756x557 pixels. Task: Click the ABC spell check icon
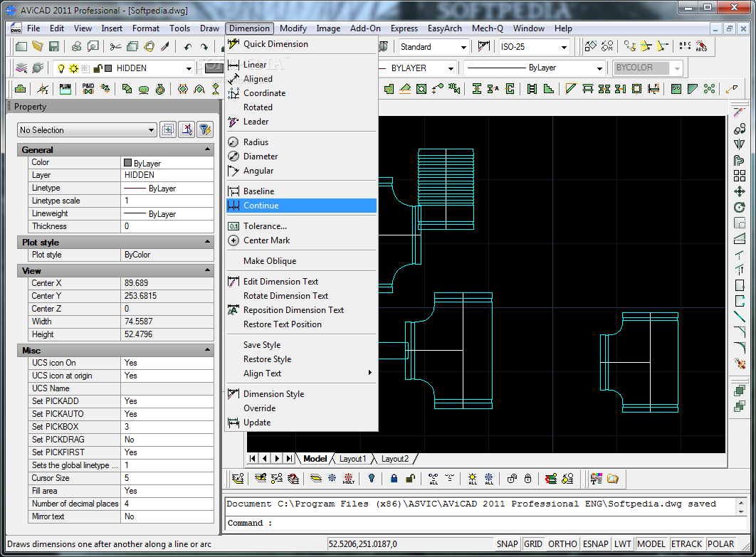685,46
